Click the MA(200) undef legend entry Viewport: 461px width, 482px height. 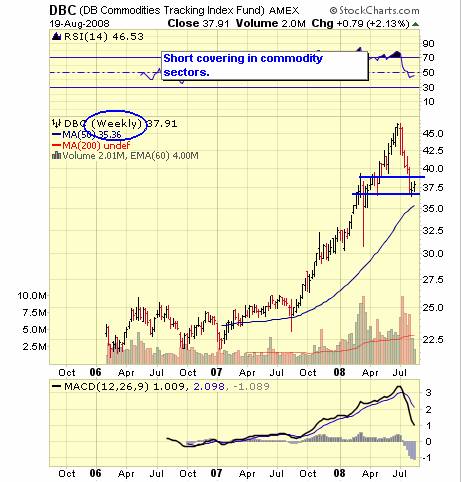click(x=91, y=145)
